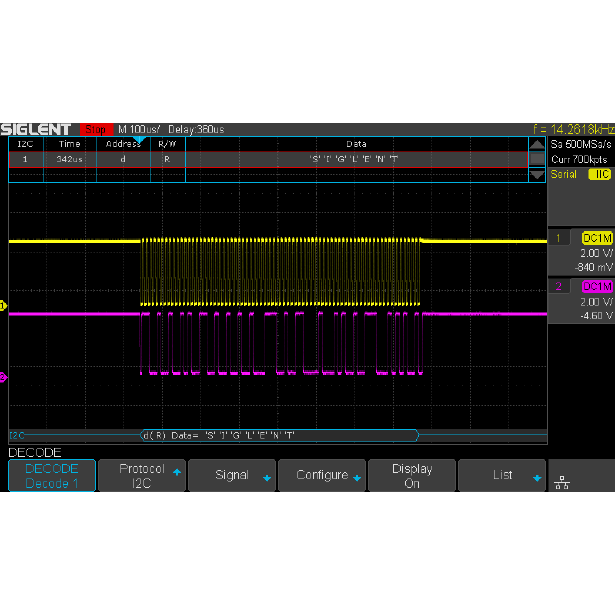Open the List submenu
This screenshot has width=615, height=615.
pyautogui.click(x=502, y=475)
